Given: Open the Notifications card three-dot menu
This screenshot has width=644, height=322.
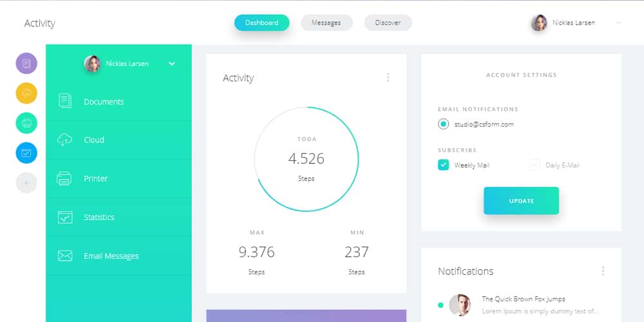Looking at the screenshot, I should coord(603,271).
